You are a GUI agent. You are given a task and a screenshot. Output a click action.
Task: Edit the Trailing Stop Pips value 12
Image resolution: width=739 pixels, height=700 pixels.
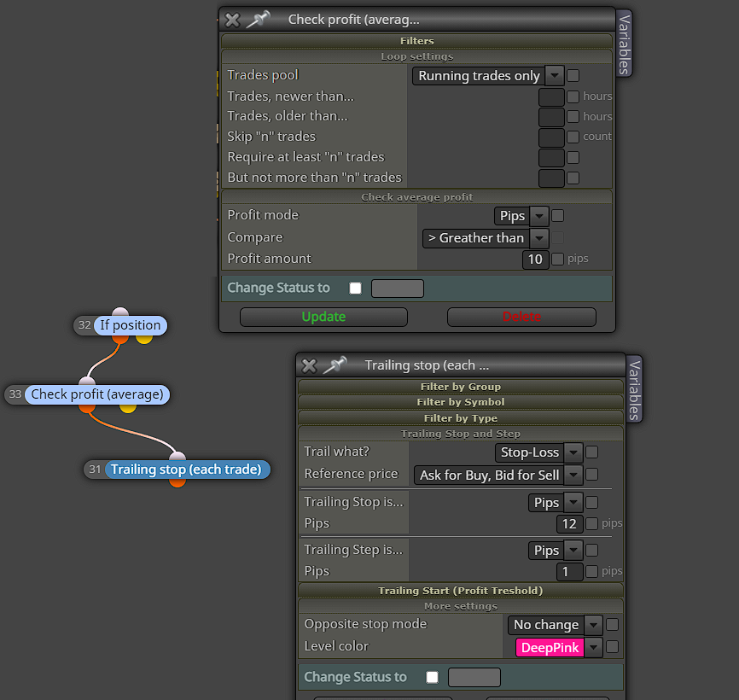(x=569, y=523)
